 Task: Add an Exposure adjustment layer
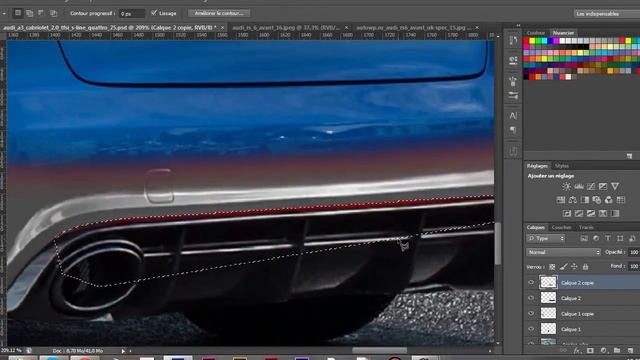click(x=603, y=187)
